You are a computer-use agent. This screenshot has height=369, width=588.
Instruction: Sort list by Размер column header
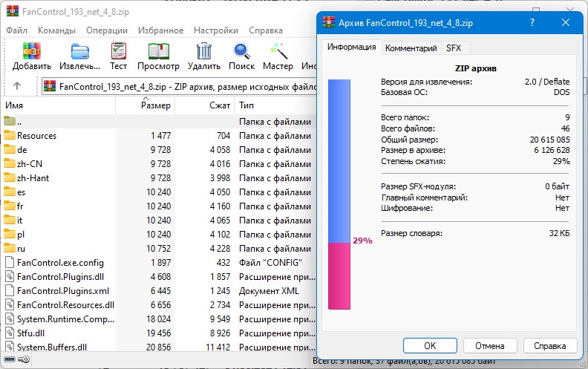[145, 105]
